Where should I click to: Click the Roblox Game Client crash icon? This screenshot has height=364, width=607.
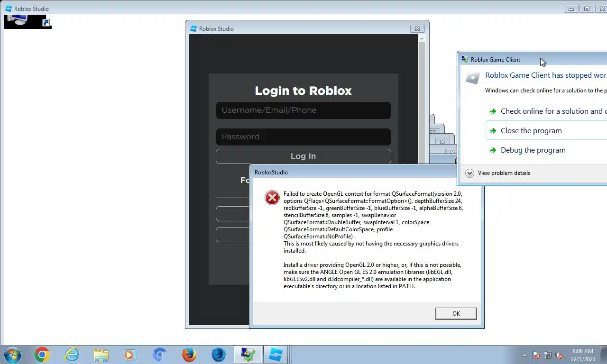[x=472, y=78]
